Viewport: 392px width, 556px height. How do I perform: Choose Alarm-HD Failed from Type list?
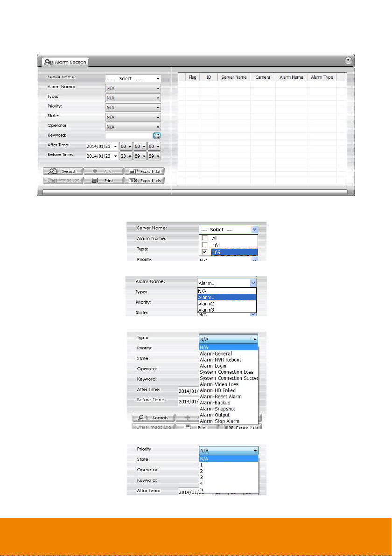229,390
